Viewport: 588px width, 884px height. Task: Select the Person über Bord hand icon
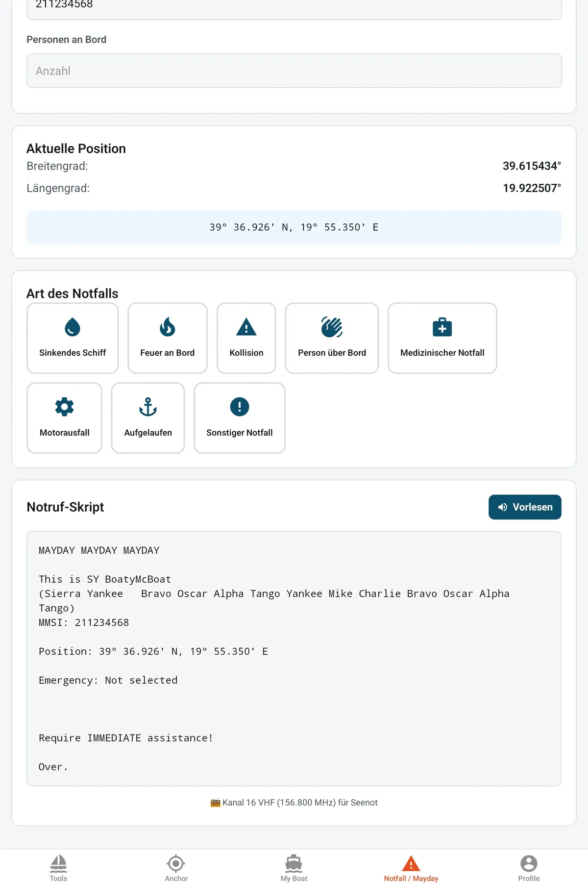pos(332,327)
